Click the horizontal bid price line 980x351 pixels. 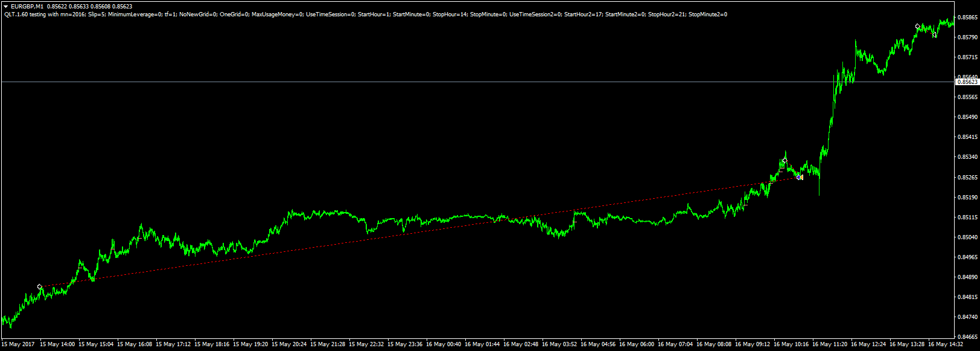pos(477,82)
